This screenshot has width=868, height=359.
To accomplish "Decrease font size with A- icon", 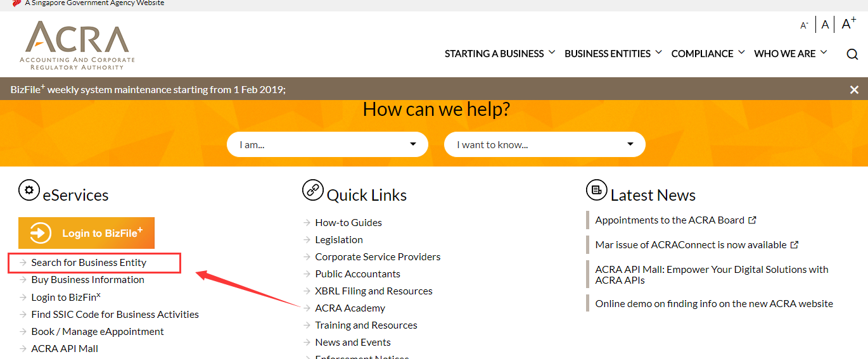I will point(804,25).
